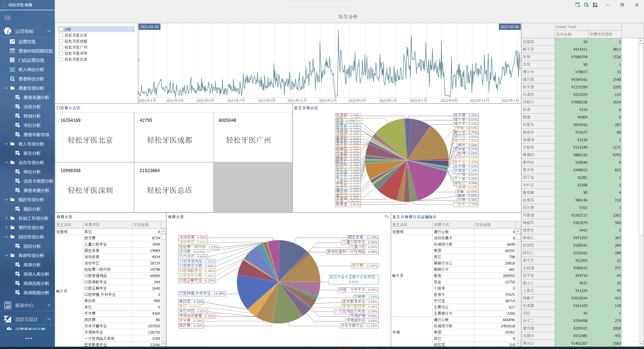The width and height of the screenshot is (644, 349).
Task: Expand the 预约专项分析 folder arrow
Action: coord(7,227)
